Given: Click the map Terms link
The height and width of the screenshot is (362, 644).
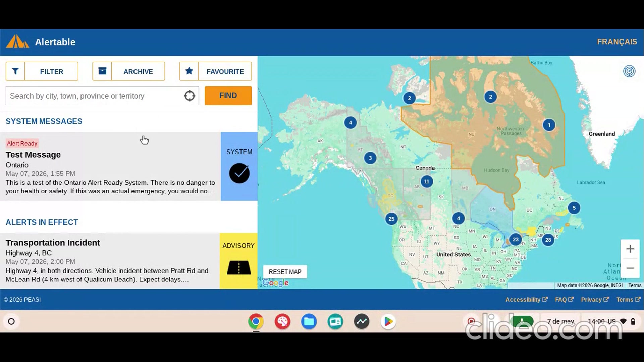Looking at the screenshot, I should tap(635, 285).
